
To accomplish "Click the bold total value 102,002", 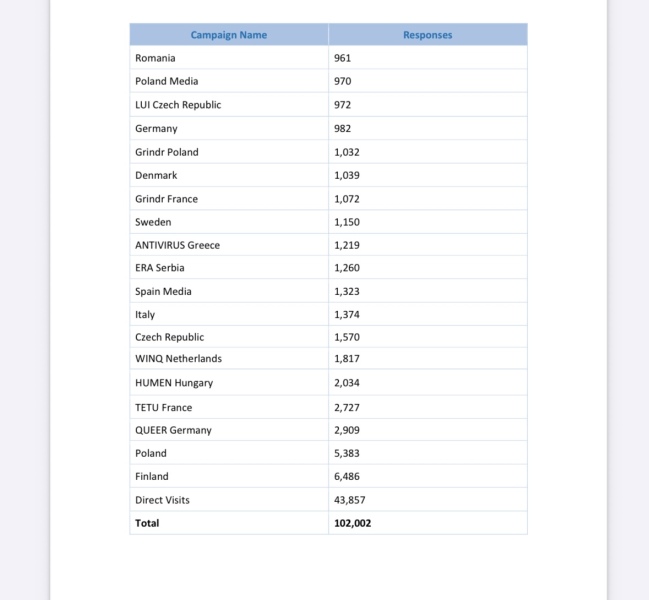I will click(x=353, y=523).
